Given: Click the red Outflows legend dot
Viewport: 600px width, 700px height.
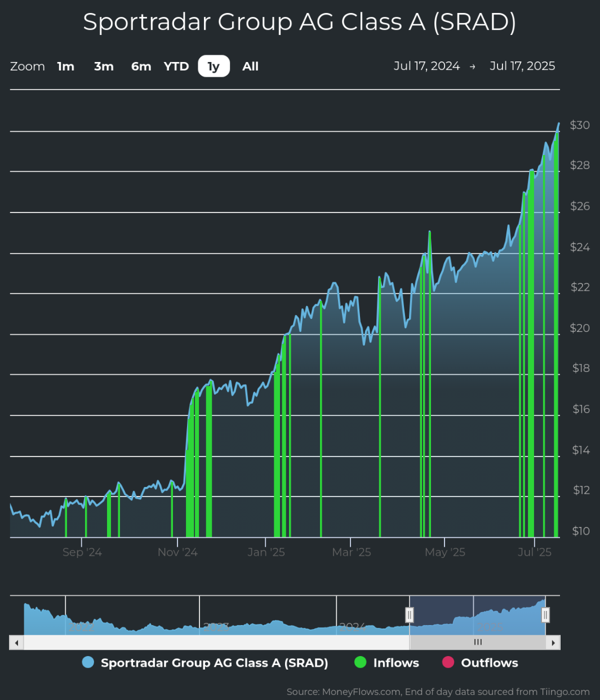Looking at the screenshot, I should tap(448, 662).
